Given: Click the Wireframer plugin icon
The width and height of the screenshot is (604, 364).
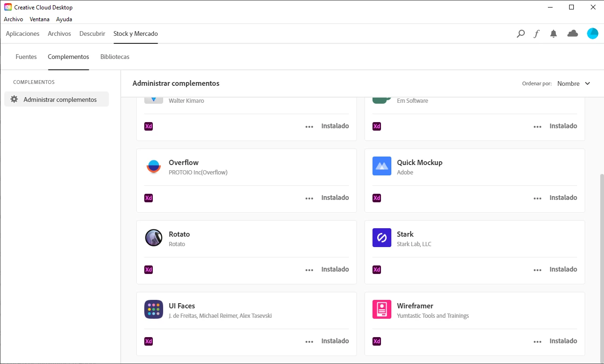Looking at the screenshot, I should click(382, 309).
